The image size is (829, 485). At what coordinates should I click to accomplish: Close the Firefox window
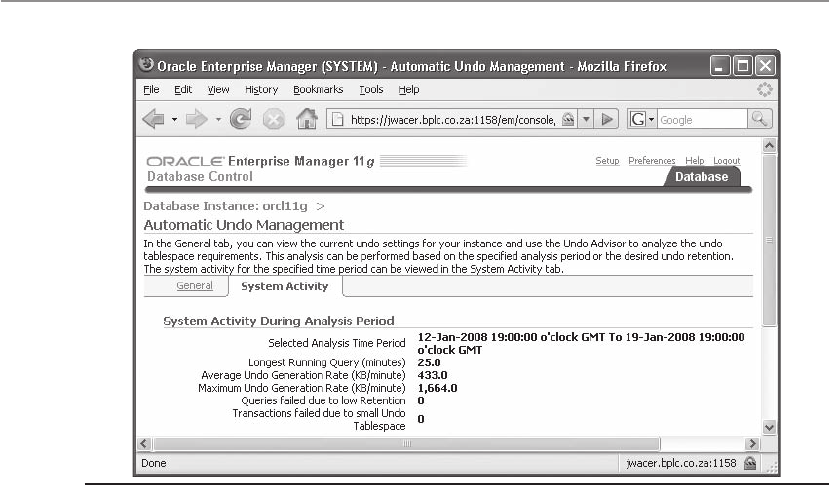pyautogui.click(x=765, y=66)
